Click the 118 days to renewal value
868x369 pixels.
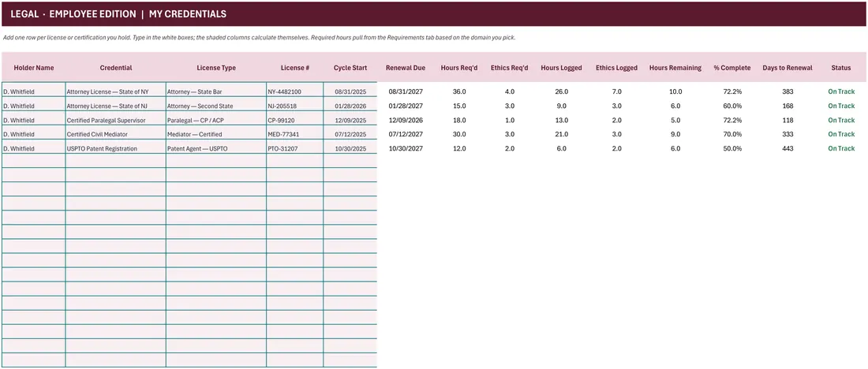pyautogui.click(x=788, y=120)
